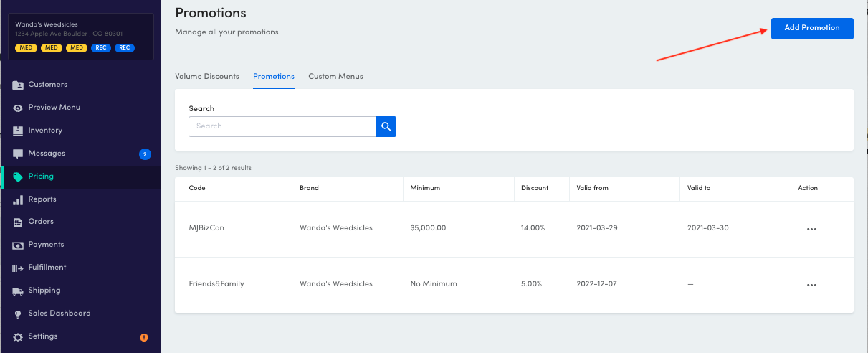Viewport: 868px width, 353px height.
Task: Click the Pricing label in the sidebar
Action: coord(41,176)
